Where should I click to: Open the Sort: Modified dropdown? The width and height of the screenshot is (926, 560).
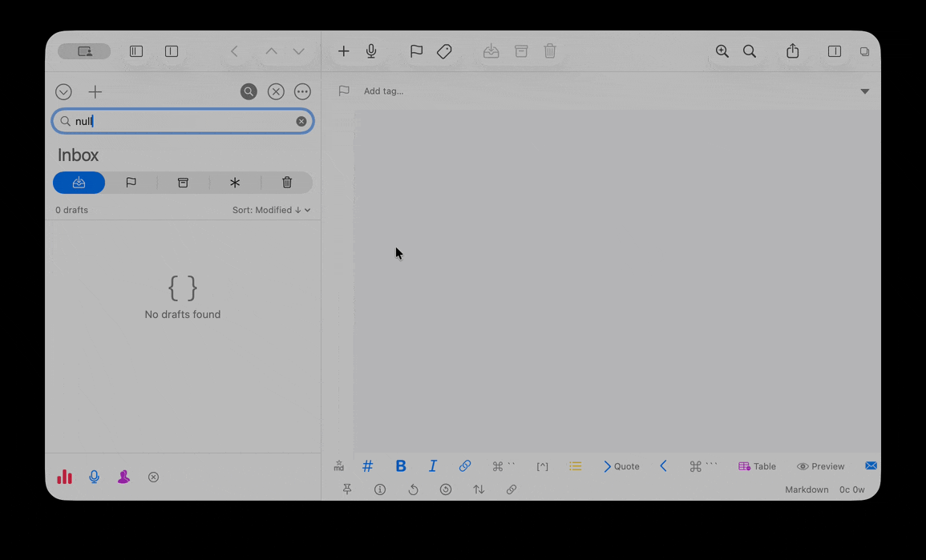pyautogui.click(x=271, y=210)
